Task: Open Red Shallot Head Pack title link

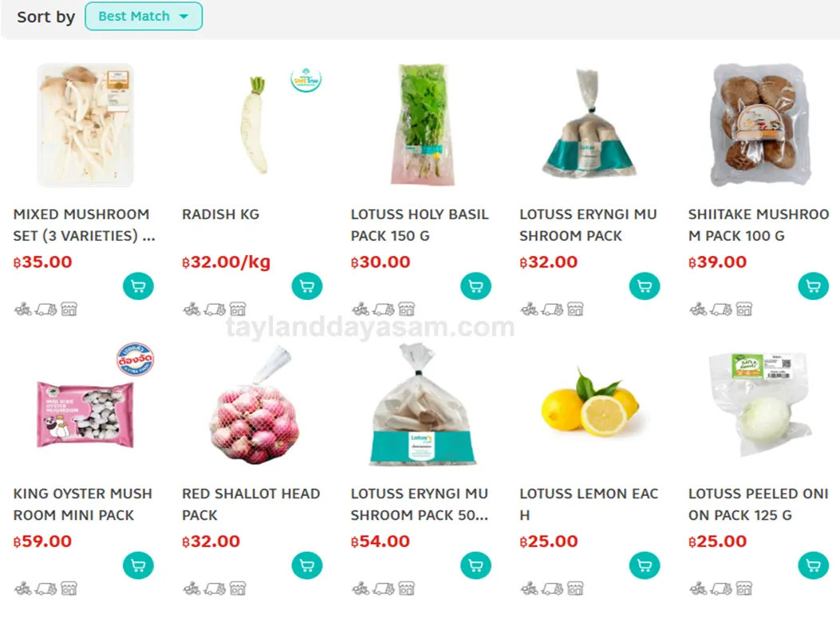Action: click(250, 504)
